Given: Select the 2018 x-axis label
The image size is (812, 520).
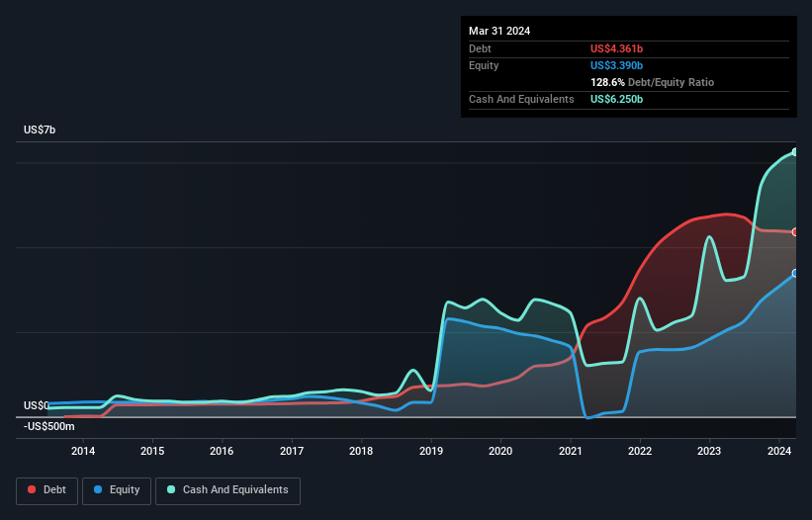Looking at the screenshot, I should pyautogui.click(x=361, y=451).
